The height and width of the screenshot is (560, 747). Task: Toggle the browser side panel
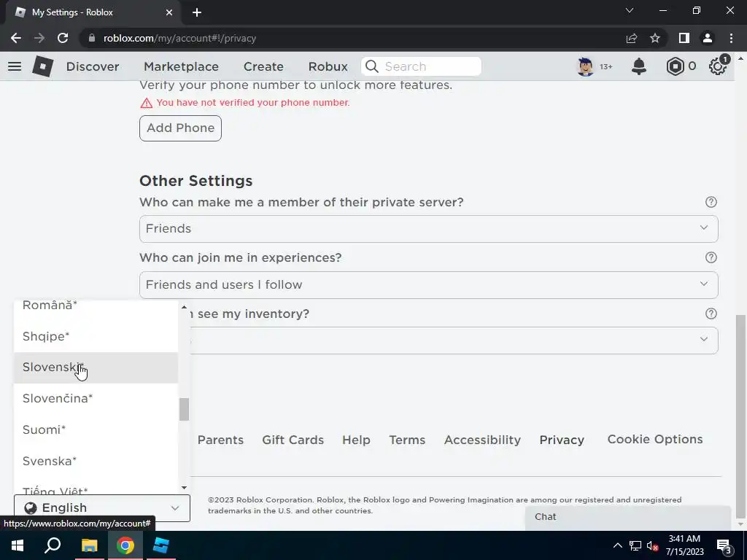pos(684,38)
